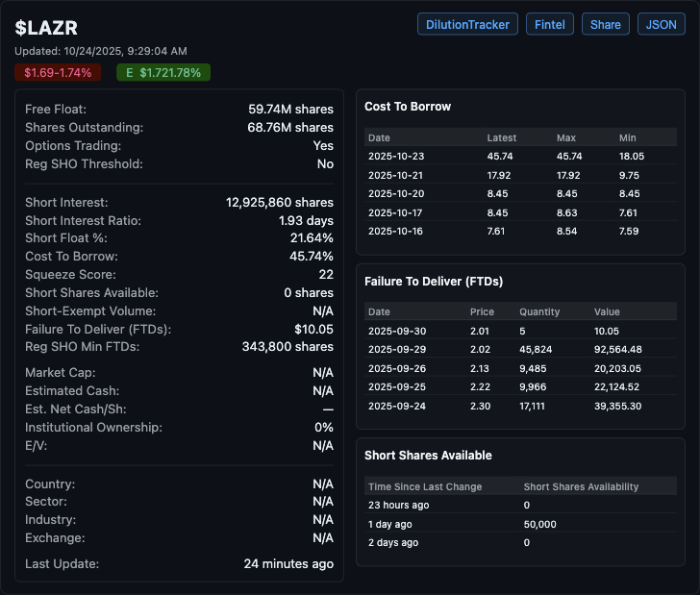Click the Share button
The width and height of the screenshot is (700, 595).
tap(606, 24)
